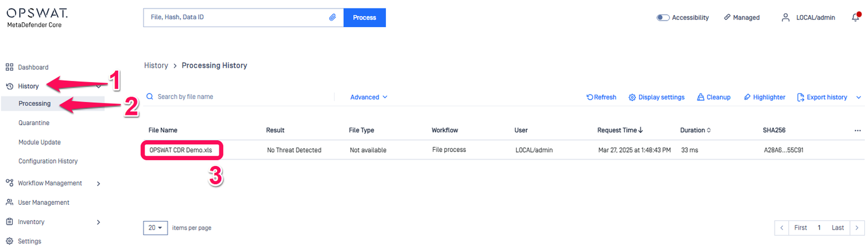The width and height of the screenshot is (868, 247).
Task: Click the Workflow column header
Action: coord(445,130)
